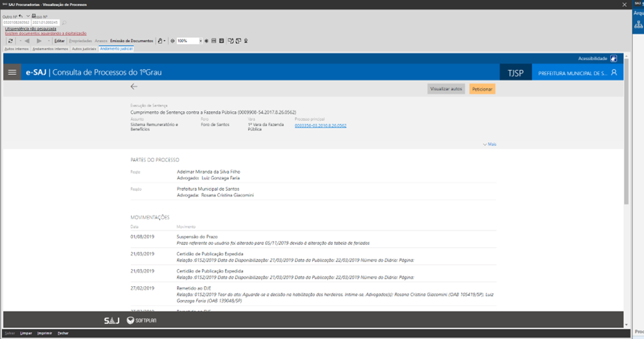Open the Andamentos internos tab
The image size is (644, 339).
pyautogui.click(x=50, y=49)
